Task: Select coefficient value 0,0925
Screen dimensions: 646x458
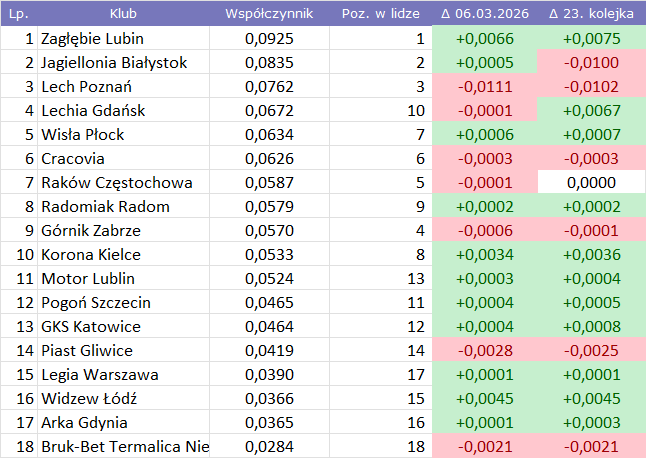Action: pyautogui.click(x=269, y=39)
